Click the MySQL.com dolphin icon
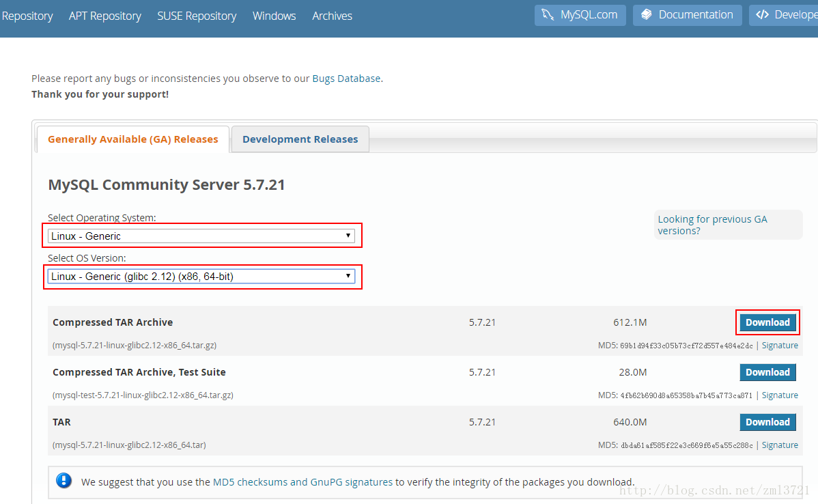818x504 pixels. coord(547,14)
